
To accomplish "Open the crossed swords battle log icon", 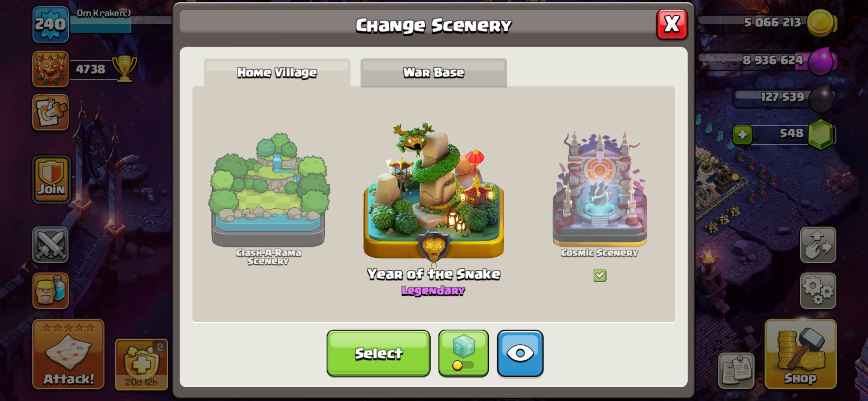I will click(51, 245).
